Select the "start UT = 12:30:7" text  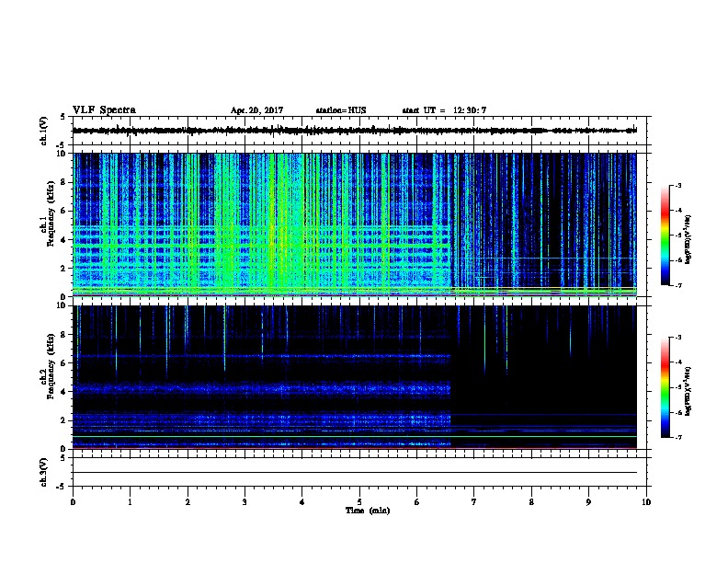pyautogui.click(x=444, y=110)
